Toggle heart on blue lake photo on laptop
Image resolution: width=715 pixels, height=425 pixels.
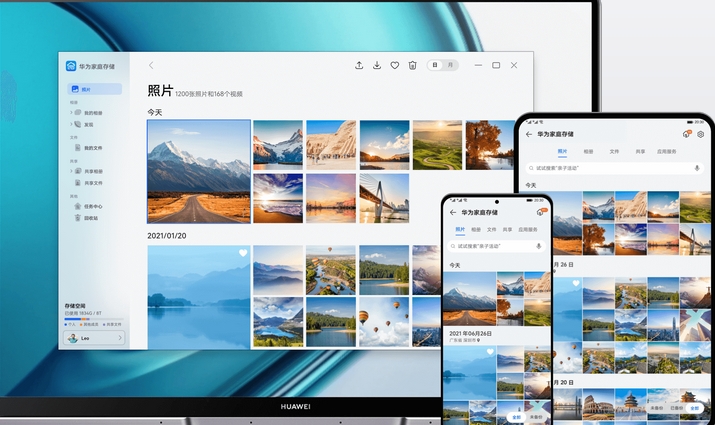tap(243, 253)
